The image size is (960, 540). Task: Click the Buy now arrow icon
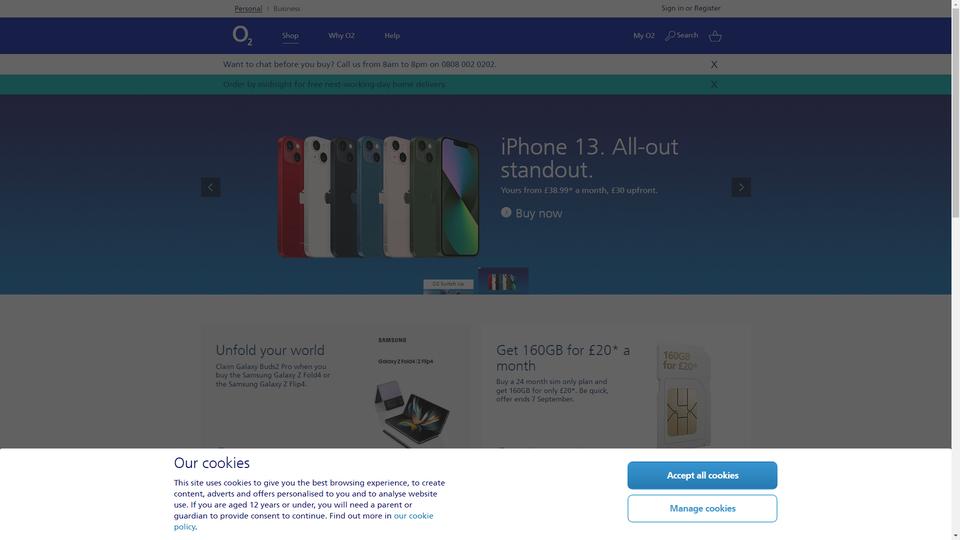[506, 212]
